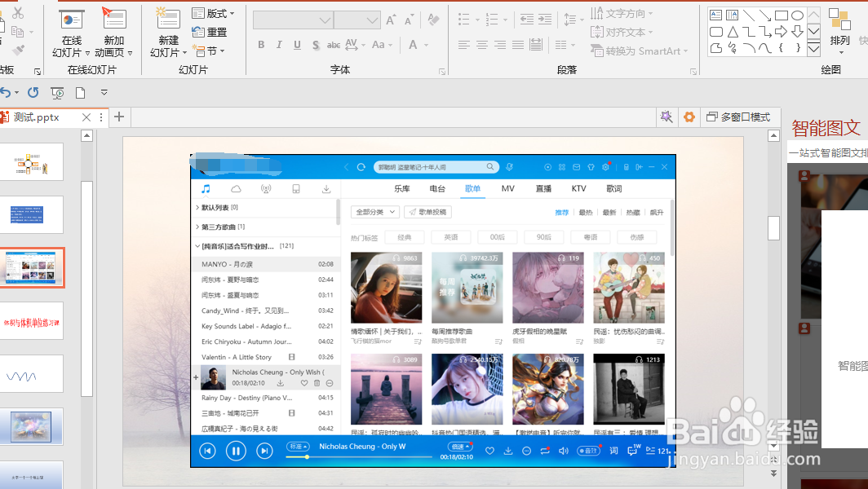The width and height of the screenshot is (868, 489).
Task: Select the vertical text box shape
Action: pos(733,15)
